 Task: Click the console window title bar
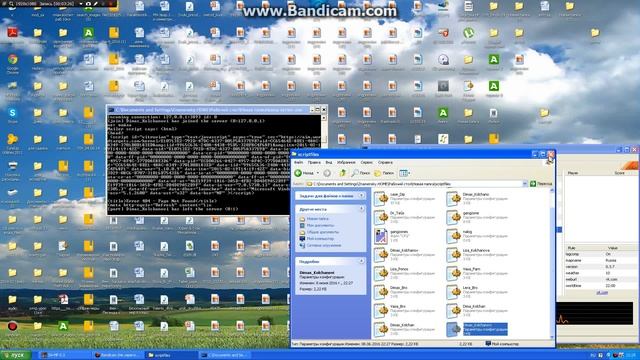(x=208, y=109)
